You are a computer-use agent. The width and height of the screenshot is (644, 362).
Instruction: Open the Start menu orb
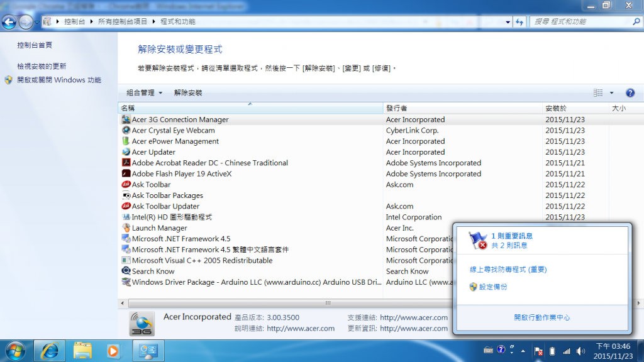tap(15, 351)
